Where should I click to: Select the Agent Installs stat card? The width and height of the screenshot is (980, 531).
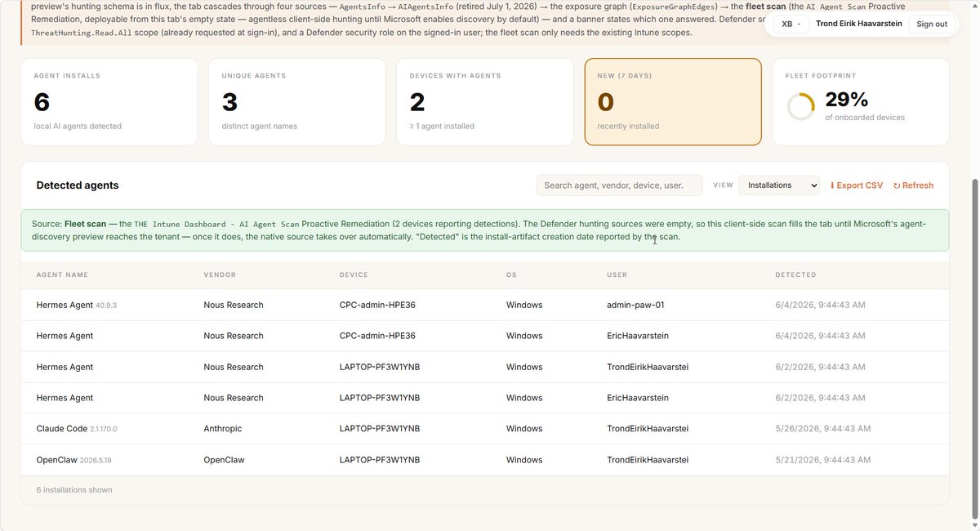[x=109, y=102]
